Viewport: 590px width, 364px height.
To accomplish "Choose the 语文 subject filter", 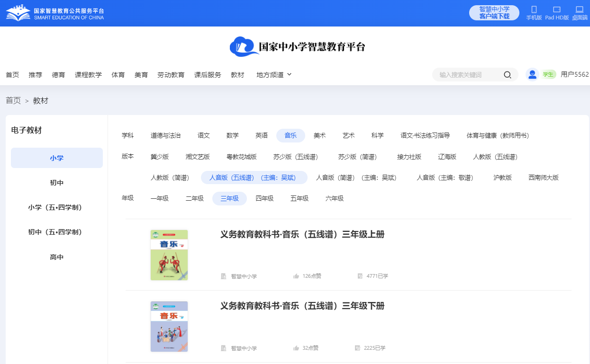I will [x=204, y=135].
